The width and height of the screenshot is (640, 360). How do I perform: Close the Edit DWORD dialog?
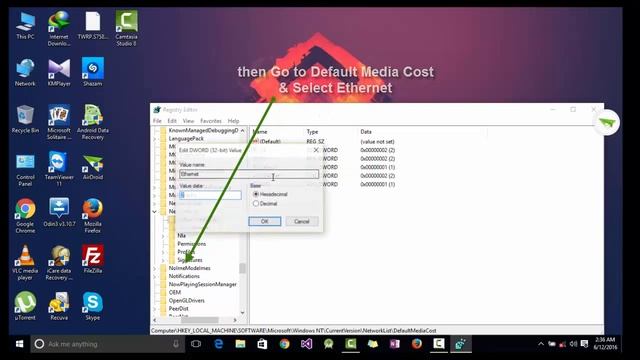pos(316,150)
